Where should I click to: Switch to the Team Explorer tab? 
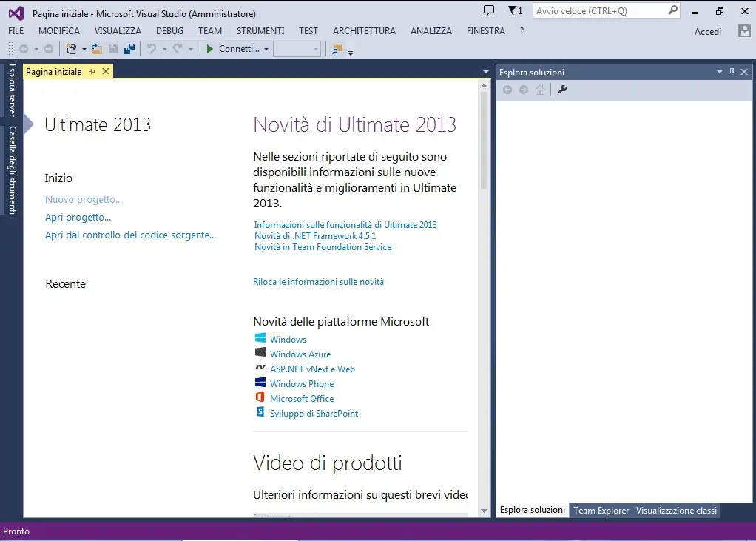click(x=601, y=510)
